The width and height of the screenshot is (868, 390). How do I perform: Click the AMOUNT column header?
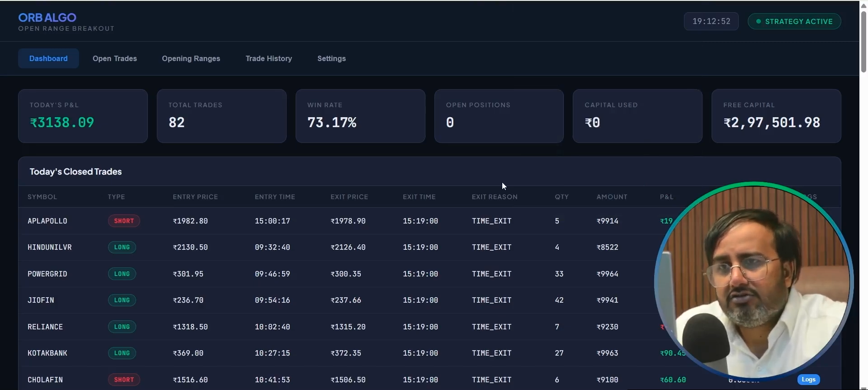click(612, 197)
